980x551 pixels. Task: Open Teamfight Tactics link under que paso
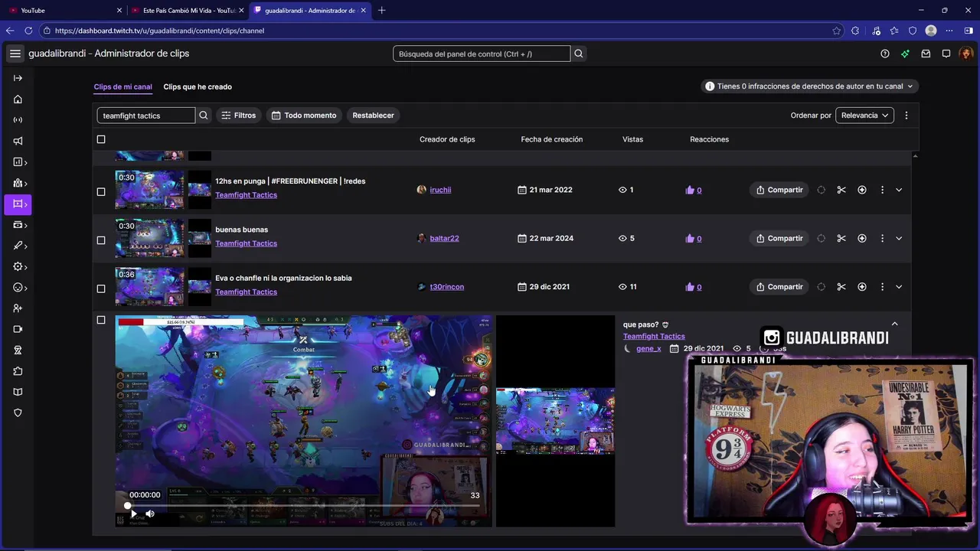[x=654, y=337]
